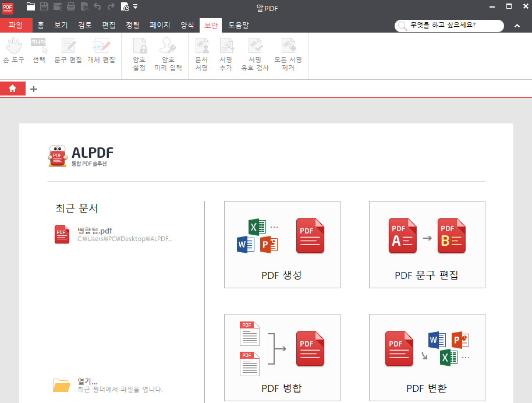Open a file using the folder icon
This screenshot has width=532, height=403.
pyautogui.click(x=30, y=7)
